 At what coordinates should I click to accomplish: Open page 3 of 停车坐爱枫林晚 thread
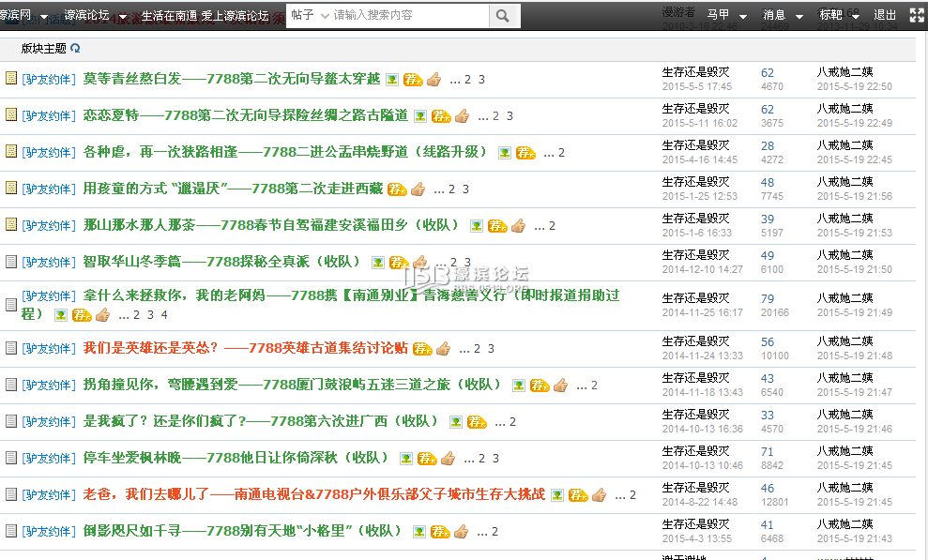pos(495,458)
